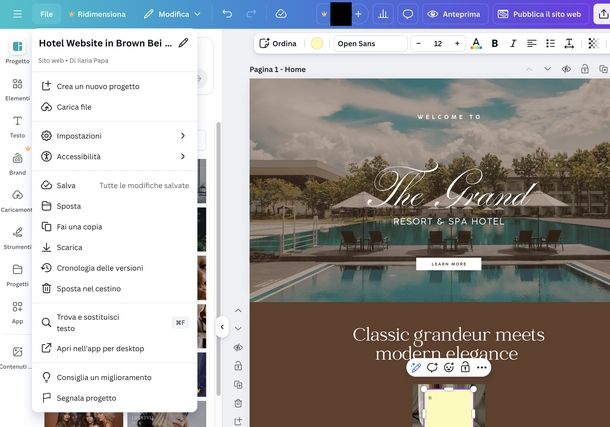Toggle bold formatting
This screenshot has height=427, width=610.
(x=494, y=44)
